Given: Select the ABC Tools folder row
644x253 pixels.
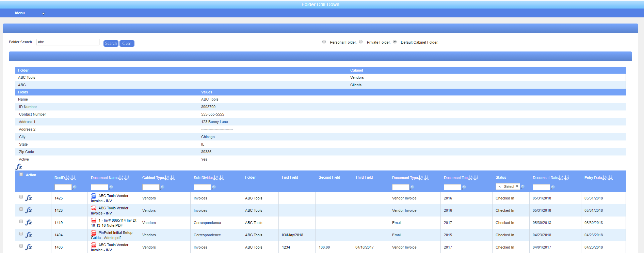Looking at the screenshot, I should (x=320, y=77).
